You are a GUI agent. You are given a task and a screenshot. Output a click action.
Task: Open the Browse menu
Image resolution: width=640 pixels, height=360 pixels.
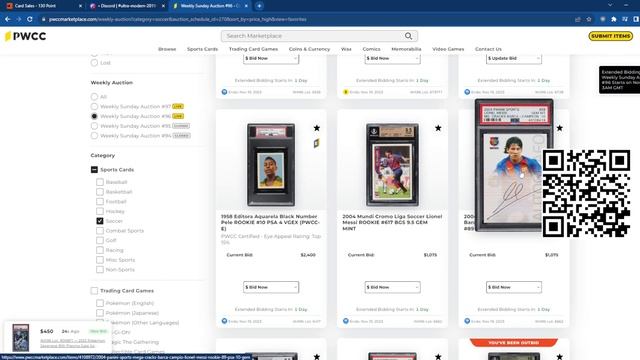pos(167,49)
